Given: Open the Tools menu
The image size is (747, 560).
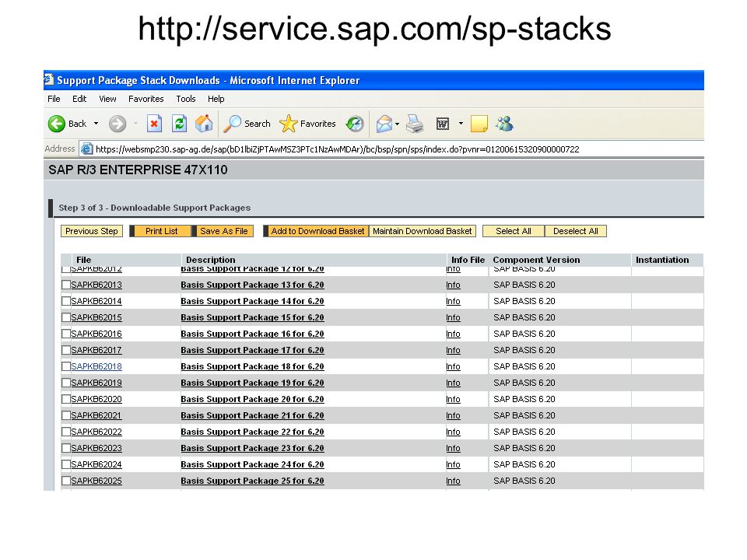Looking at the screenshot, I should tap(186, 99).
